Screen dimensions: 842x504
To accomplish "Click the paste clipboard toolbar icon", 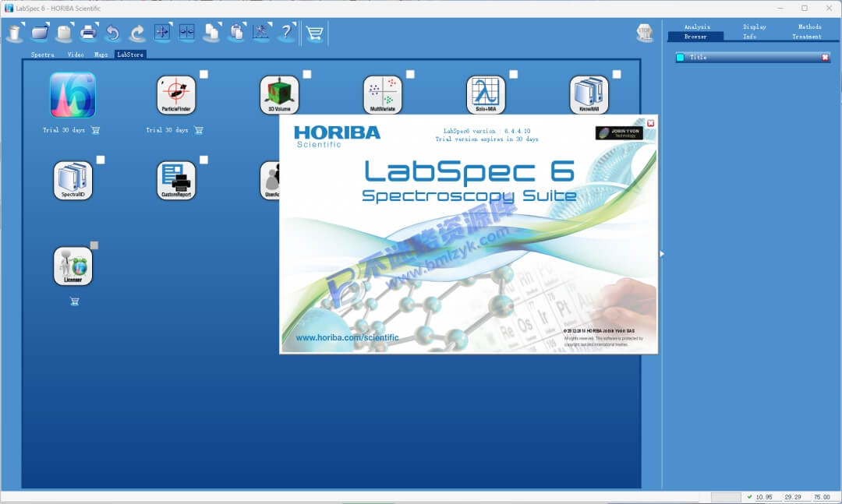I will [237, 33].
